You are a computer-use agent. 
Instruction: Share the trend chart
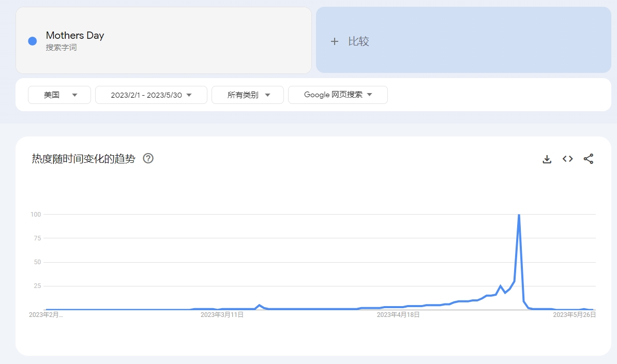(x=588, y=159)
